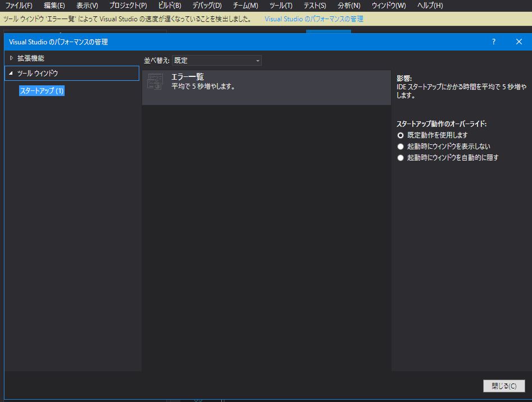The image size is (532, 402).
Task: Click the 拡張機能 tree label
Action: coord(31,58)
